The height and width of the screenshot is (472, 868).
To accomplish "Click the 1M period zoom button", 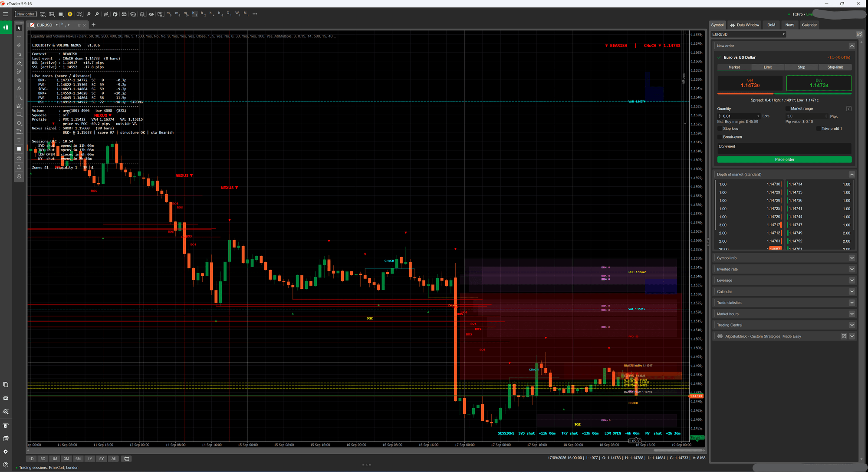I will (55, 459).
